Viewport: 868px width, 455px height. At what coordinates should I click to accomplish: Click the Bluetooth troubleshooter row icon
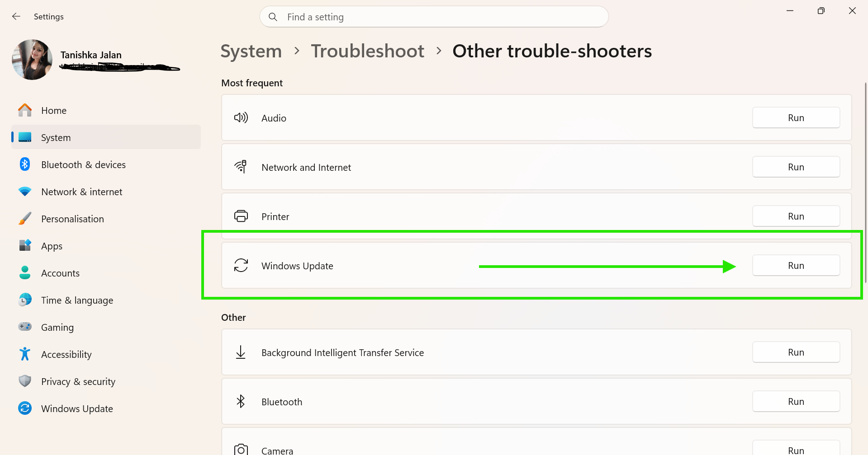pos(241,401)
